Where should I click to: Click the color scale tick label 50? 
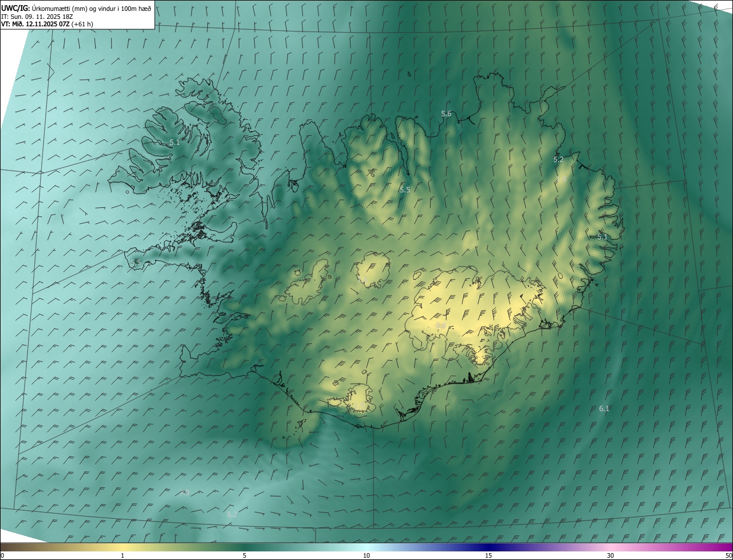pyautogui.click(x=728, y=555)
